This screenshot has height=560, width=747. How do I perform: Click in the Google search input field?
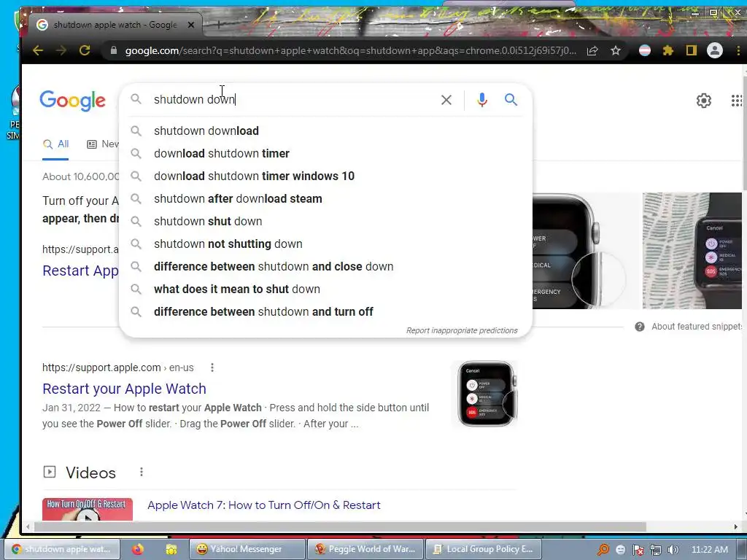[x=290, y=99]
